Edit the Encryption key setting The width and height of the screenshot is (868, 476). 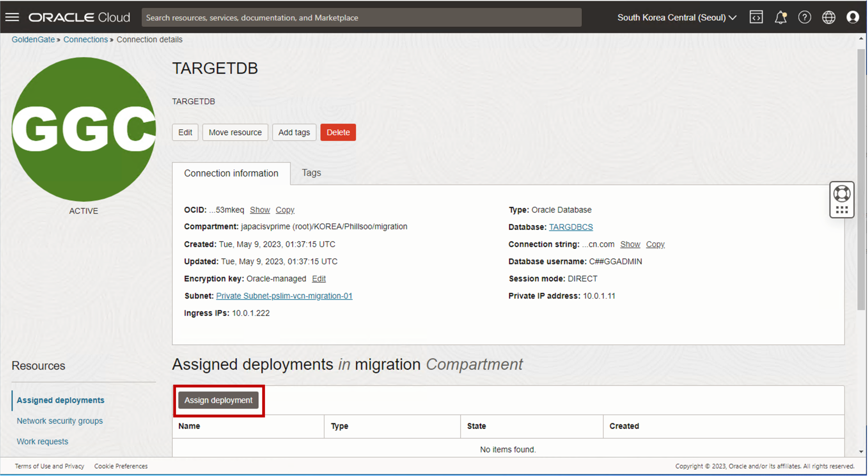[x=318, y=278]
